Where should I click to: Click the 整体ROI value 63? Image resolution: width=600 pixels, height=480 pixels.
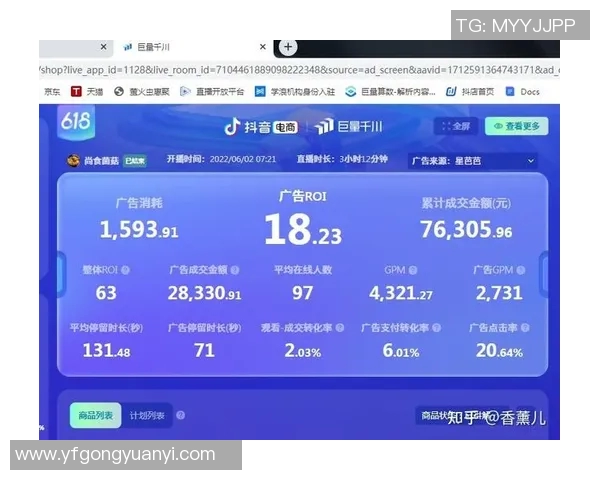click(106, 293)
